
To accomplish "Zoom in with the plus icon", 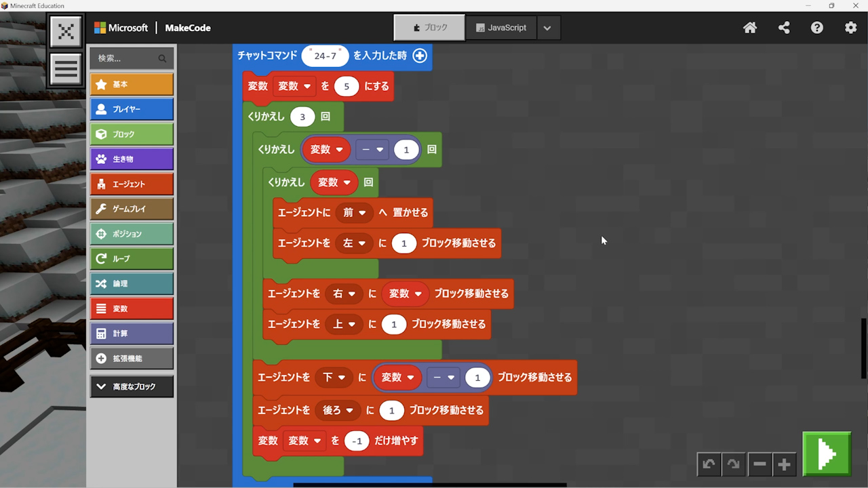I will [x=785, y=464].
